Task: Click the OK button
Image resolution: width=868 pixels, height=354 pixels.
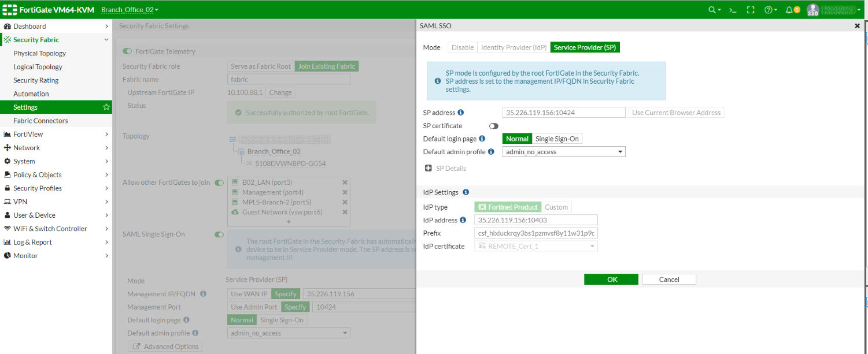Action: tap(611, 280)
